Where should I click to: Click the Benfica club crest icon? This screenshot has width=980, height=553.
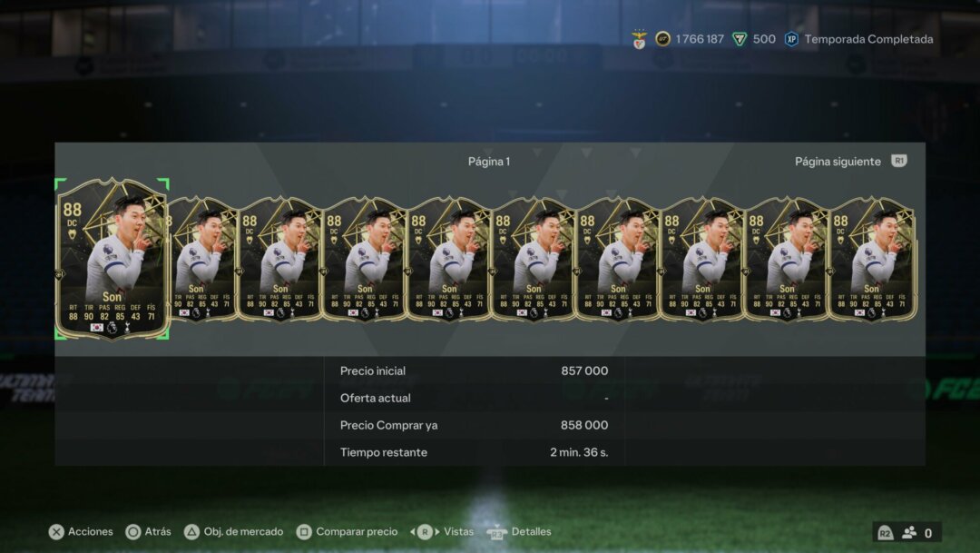pos(639,39)
